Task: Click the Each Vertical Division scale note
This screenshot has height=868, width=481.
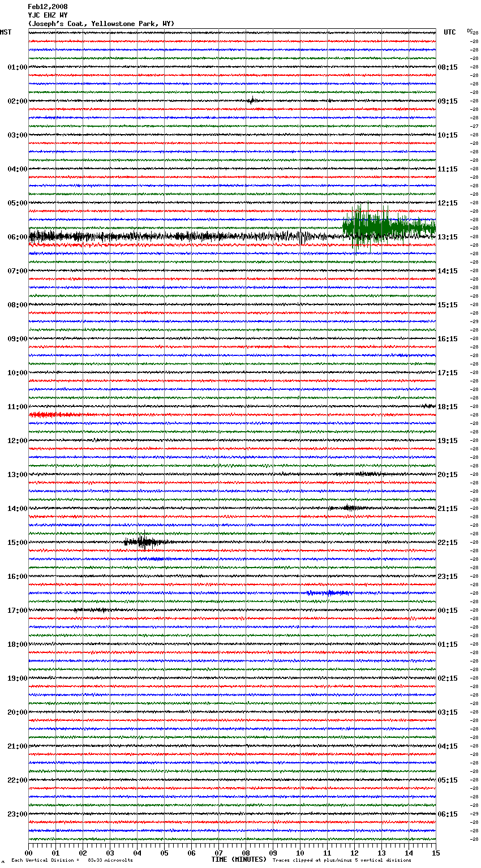Action: 72,860
